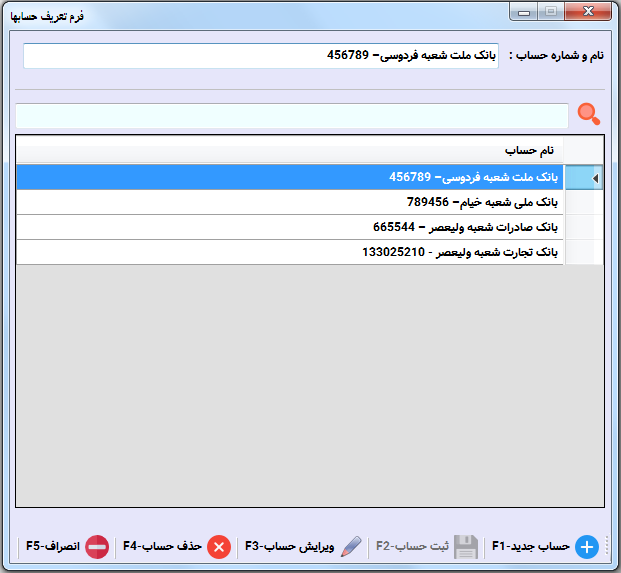Select row بانک ملت شعبه فردوسی 456789
This screenshot has width=621, height=573.
[x=290, y=177]
